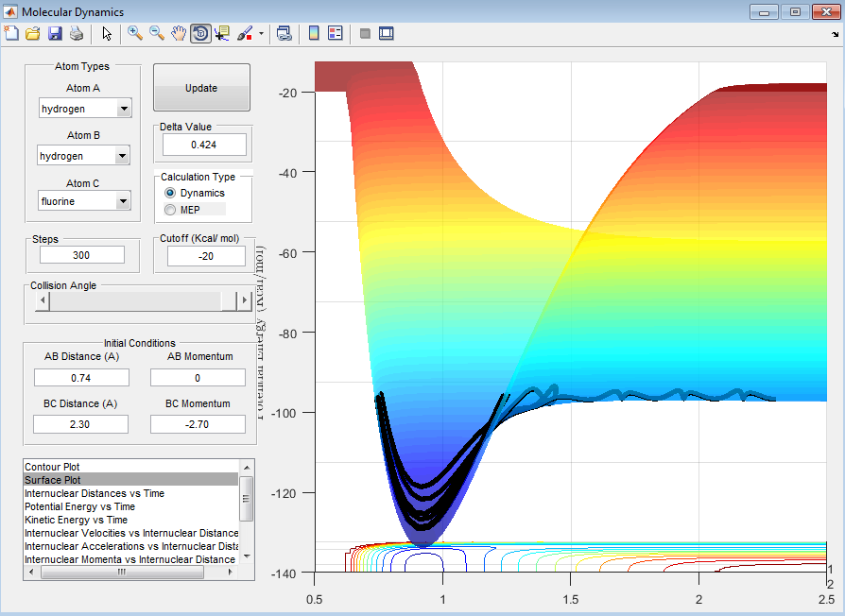The height and width of the screenshot is (616, 845).
Task: Select the MEP calculation type
Action: click(171, 210)
